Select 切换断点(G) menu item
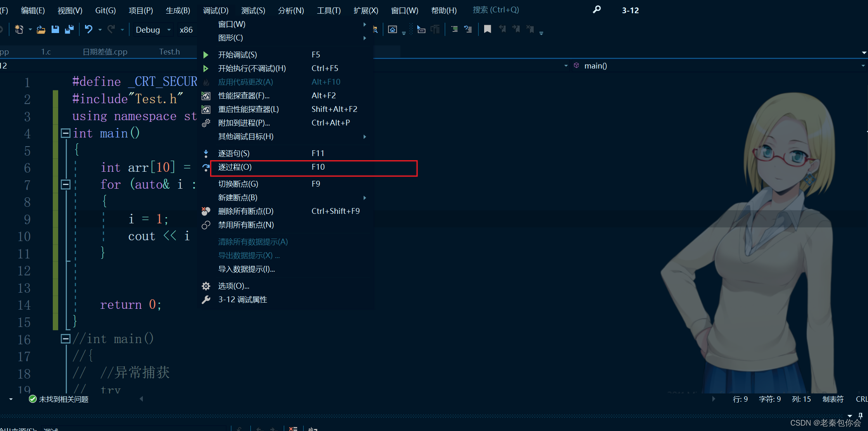This screenshot has height=431, width=868. (x=287, y=184)
